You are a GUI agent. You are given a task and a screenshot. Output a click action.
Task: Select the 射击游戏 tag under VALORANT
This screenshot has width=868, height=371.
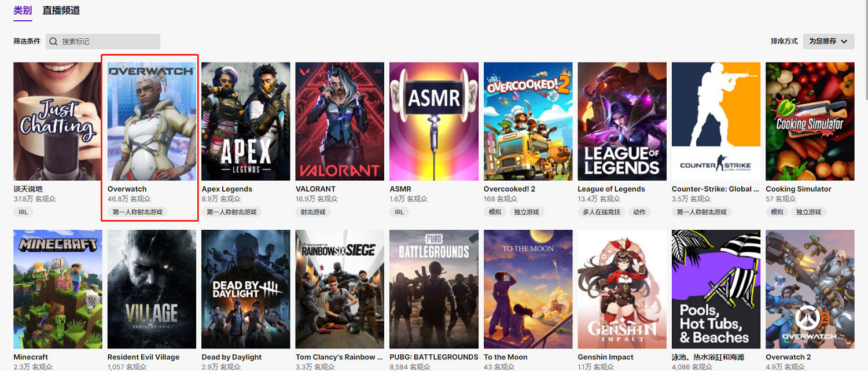pyautogui.click(x=313, y=212)
